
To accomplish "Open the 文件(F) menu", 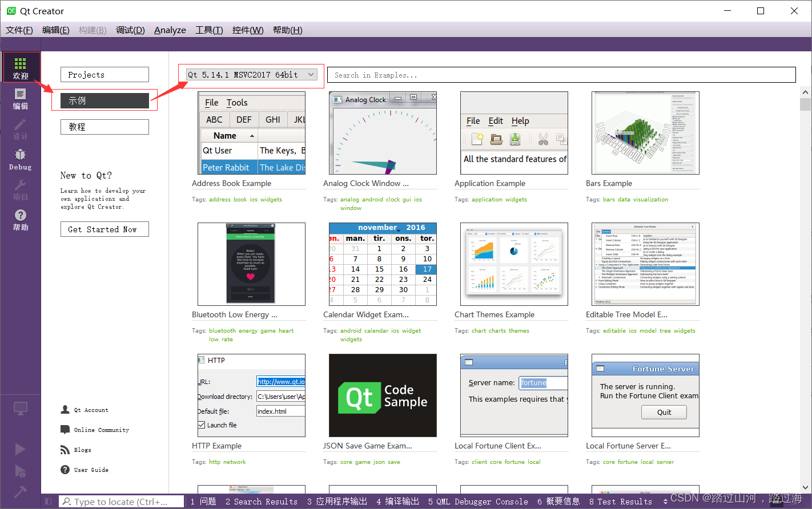I will coord(19,30).
